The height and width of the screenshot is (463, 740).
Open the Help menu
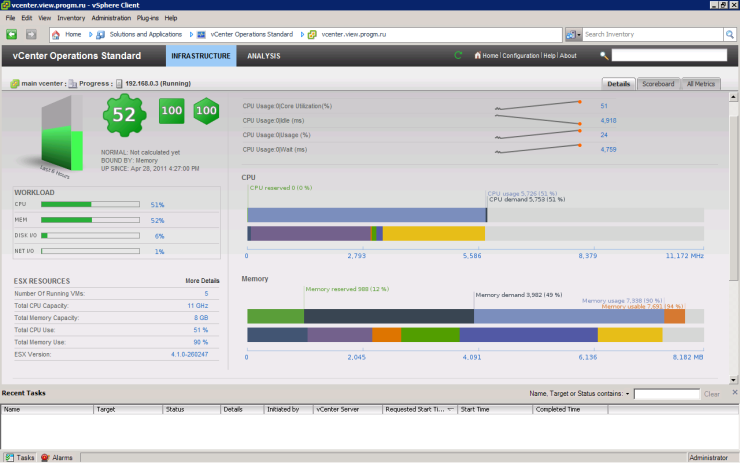171,18
